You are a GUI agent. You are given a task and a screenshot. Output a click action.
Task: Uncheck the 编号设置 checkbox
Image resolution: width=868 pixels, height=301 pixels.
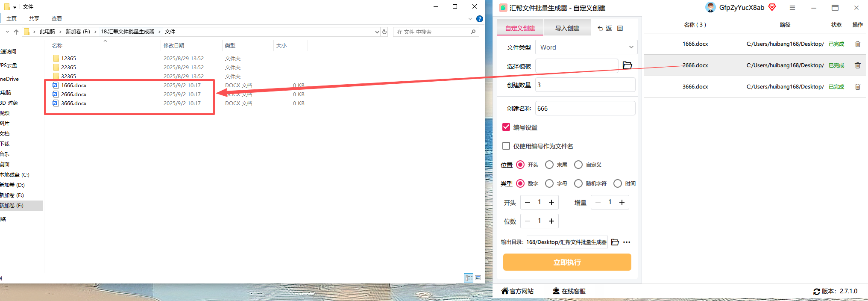[506, 127]
